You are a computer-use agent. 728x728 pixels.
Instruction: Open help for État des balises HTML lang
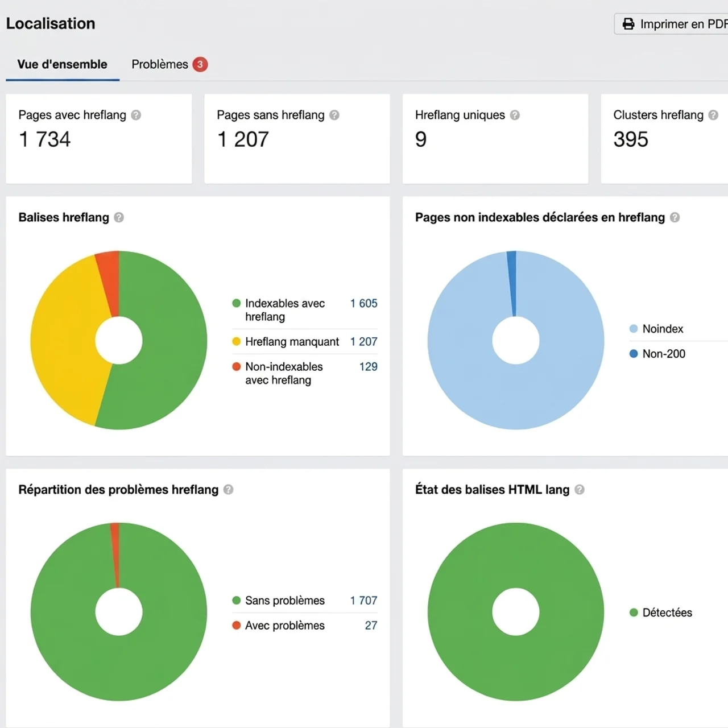(x=579, y=490)
